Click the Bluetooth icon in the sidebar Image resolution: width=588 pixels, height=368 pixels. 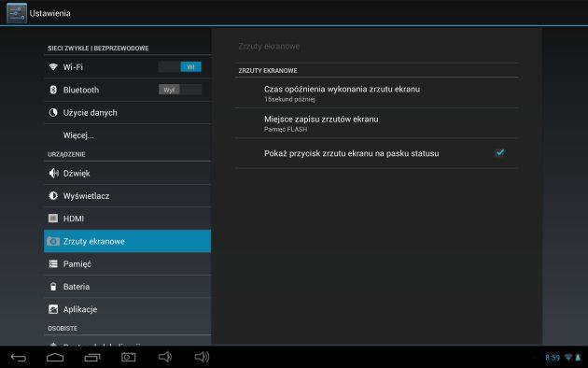(53, 90)
